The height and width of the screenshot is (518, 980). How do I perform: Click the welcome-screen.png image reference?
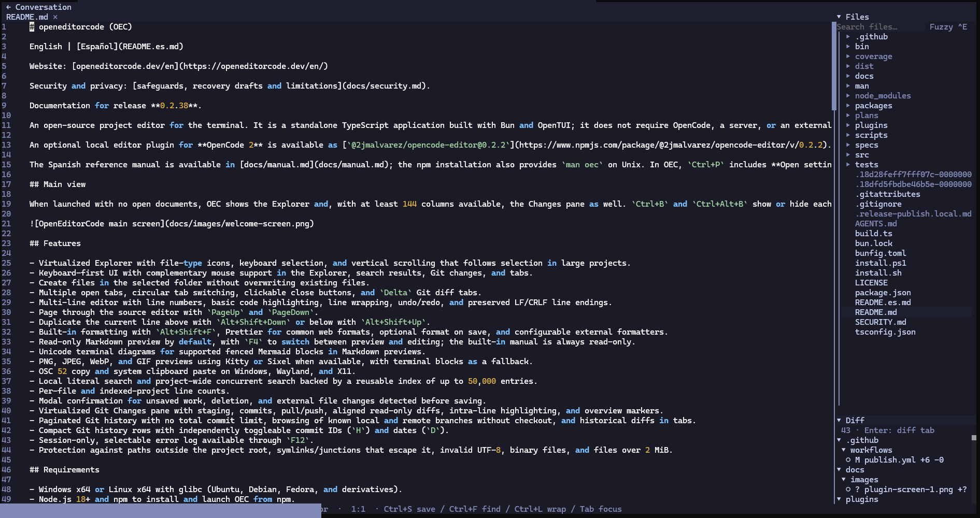point(172,224)
